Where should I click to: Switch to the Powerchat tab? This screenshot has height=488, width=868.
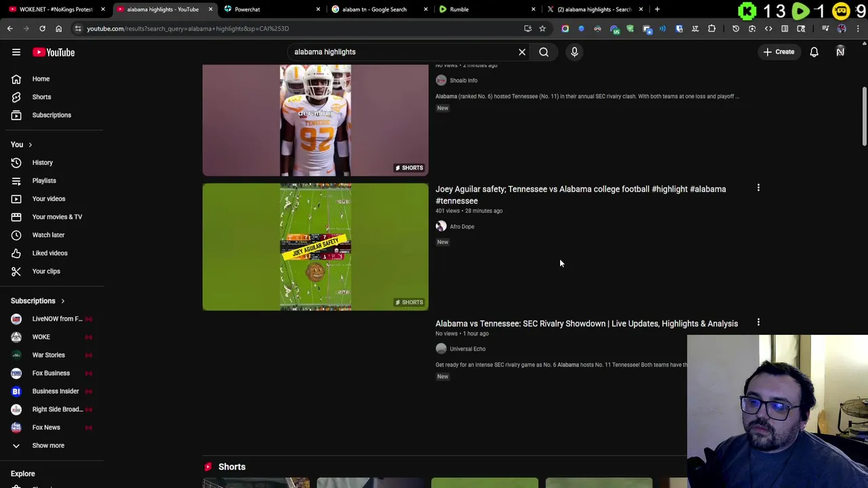[271, 9]
